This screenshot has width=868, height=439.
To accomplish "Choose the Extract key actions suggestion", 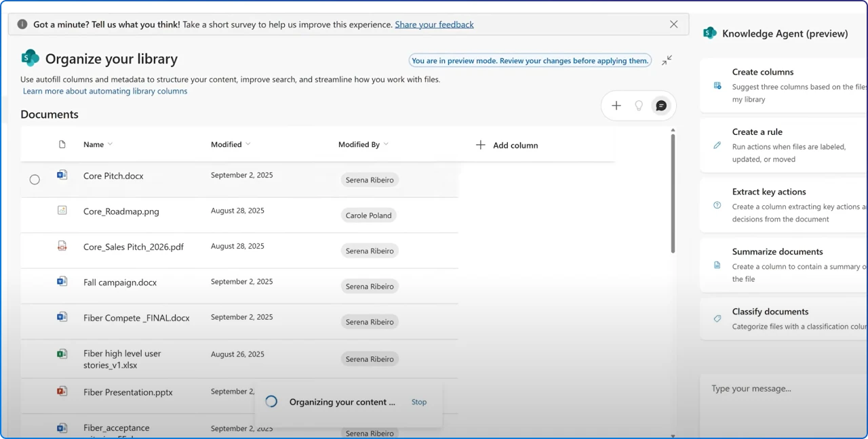I will pos(784,205).
